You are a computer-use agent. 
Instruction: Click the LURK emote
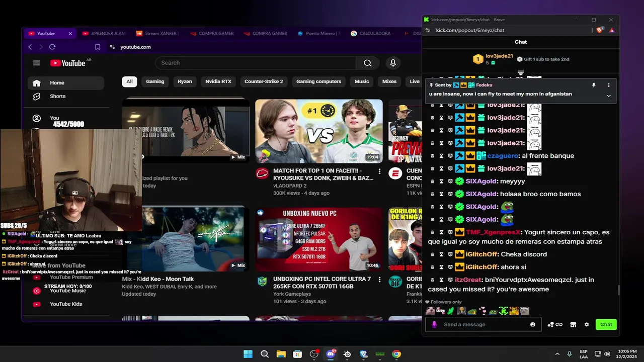(440, 311)
